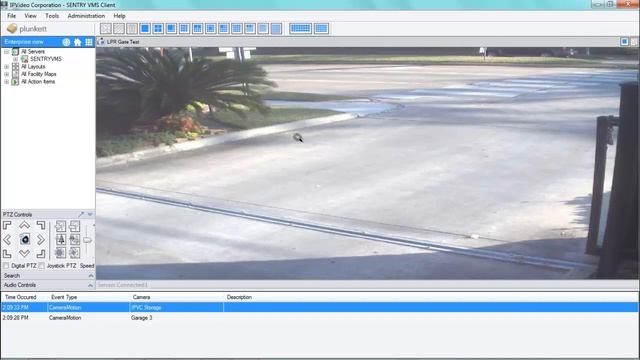Click the PTZ zoom in button
640x360 pixels.
pyautogui.click(x=60, y=226)
